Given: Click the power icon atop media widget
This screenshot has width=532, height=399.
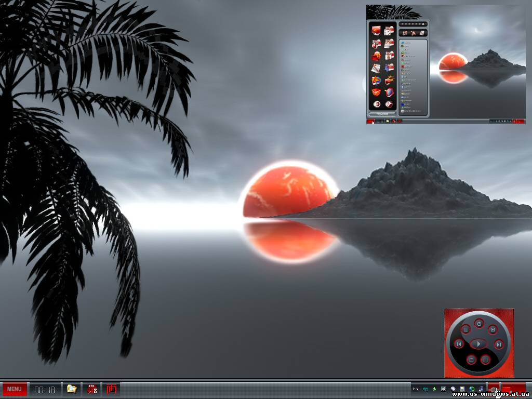Looking at the screenshot, I should pos(478,324).
